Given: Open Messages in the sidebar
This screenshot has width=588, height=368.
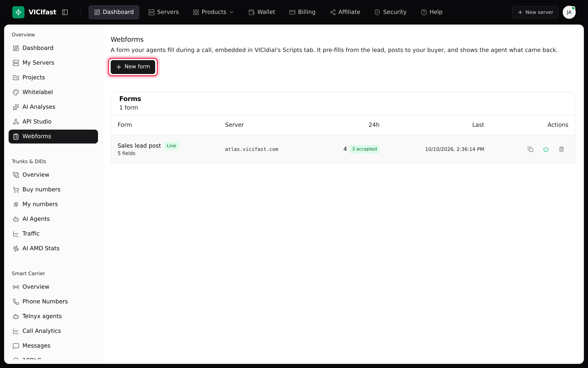Looking at the screenshot, I should (x=53, y=346).
